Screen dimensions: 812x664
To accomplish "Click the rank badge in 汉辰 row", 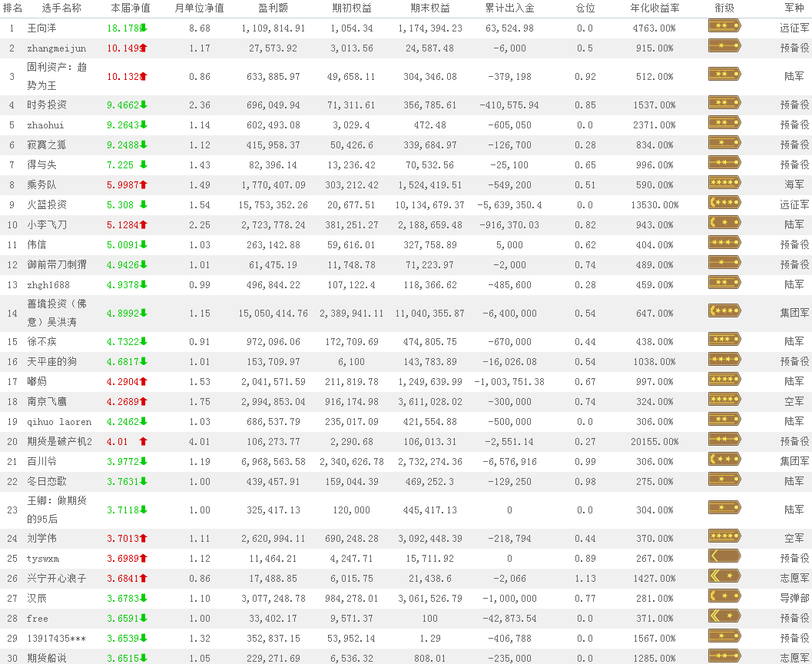I will 724,596.
